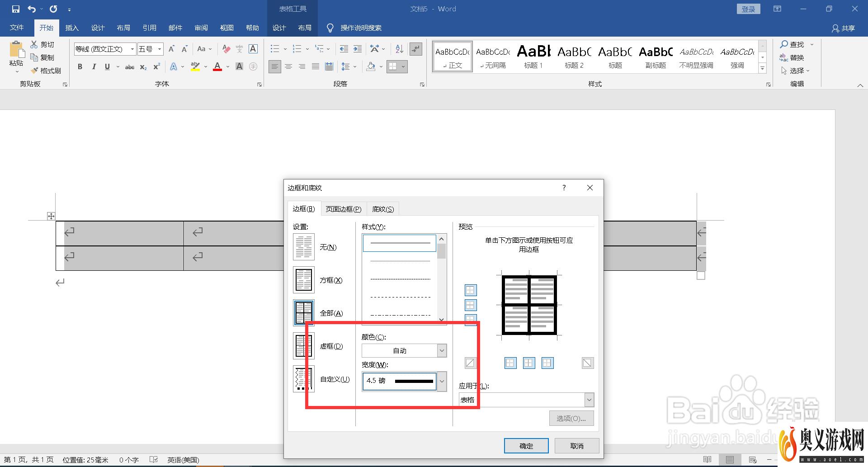This screenshot has width=868, height=467.
Task: Click 替换 replace button
Action: [x=792, y=57]
